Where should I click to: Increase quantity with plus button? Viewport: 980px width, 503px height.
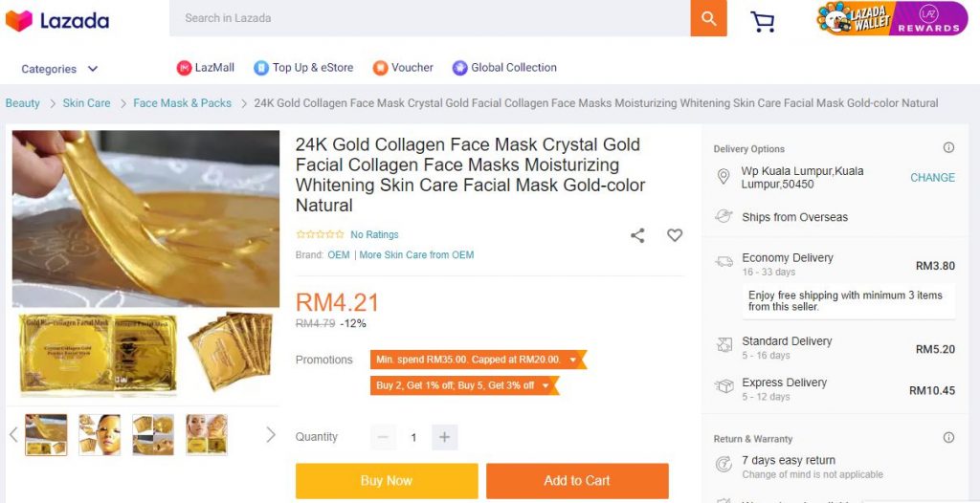pyautogui.click(x=444, y=437)
